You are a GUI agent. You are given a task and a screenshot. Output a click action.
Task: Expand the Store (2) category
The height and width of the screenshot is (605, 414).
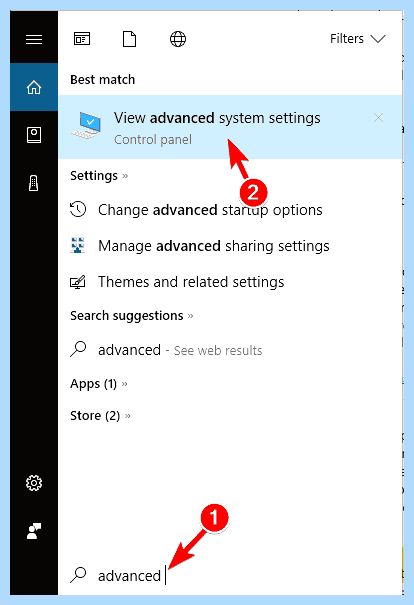(100, 416)
